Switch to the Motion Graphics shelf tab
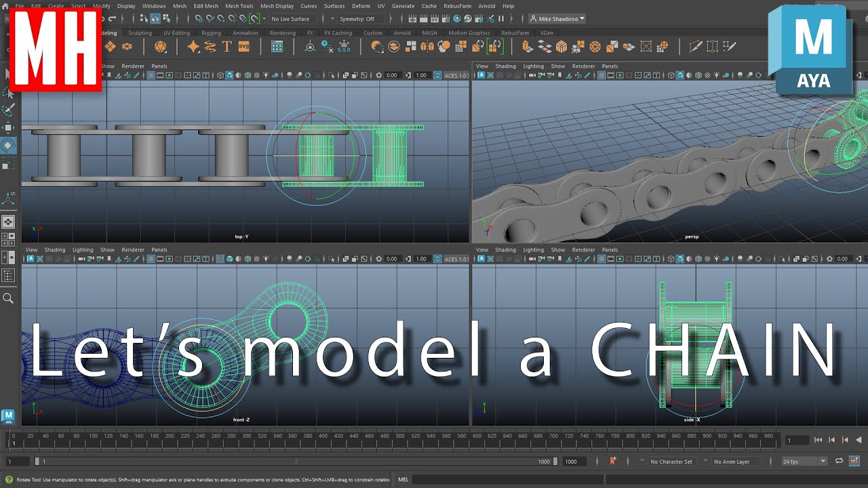 469,33
